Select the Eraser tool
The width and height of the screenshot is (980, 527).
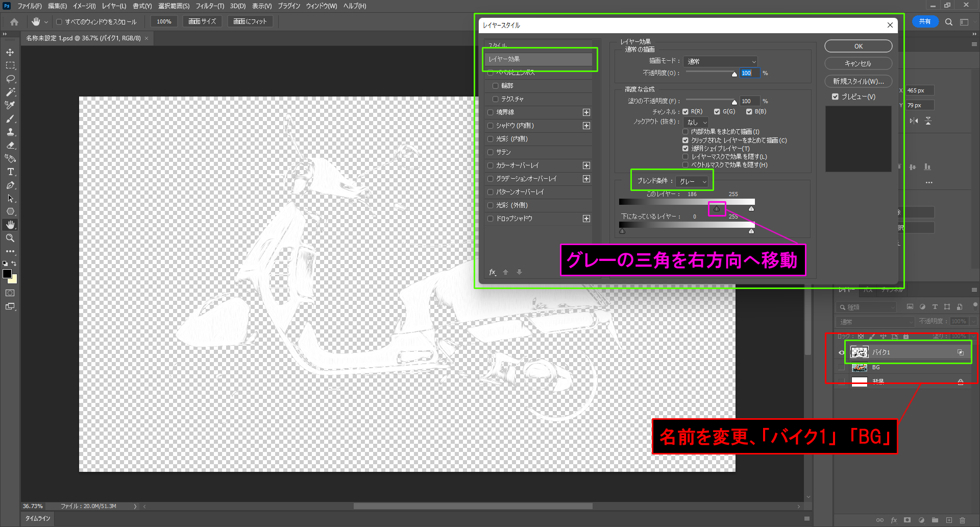10,145
